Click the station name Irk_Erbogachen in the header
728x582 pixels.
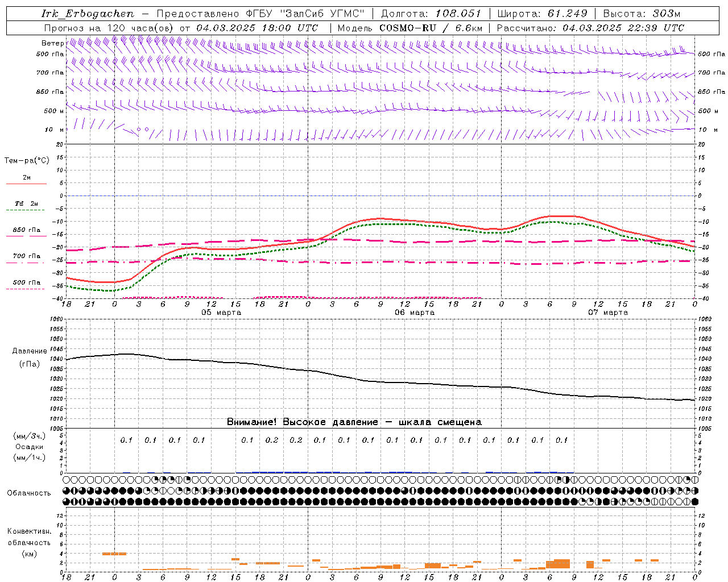point(88,14)
